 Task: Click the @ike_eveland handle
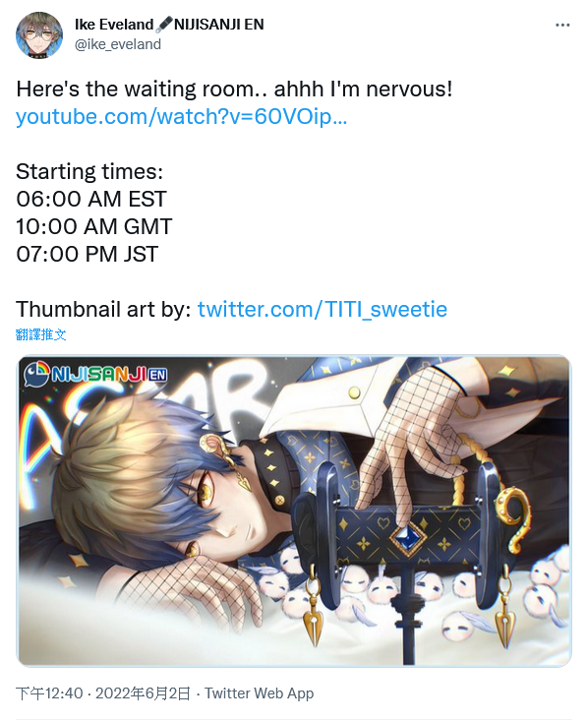(x=118, y=44)
